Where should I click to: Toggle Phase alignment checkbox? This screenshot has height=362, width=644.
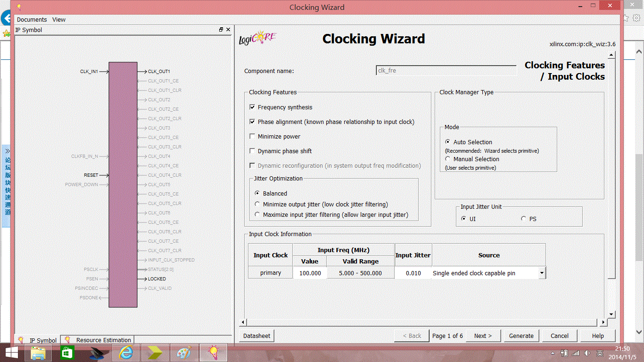pos(252,122)
